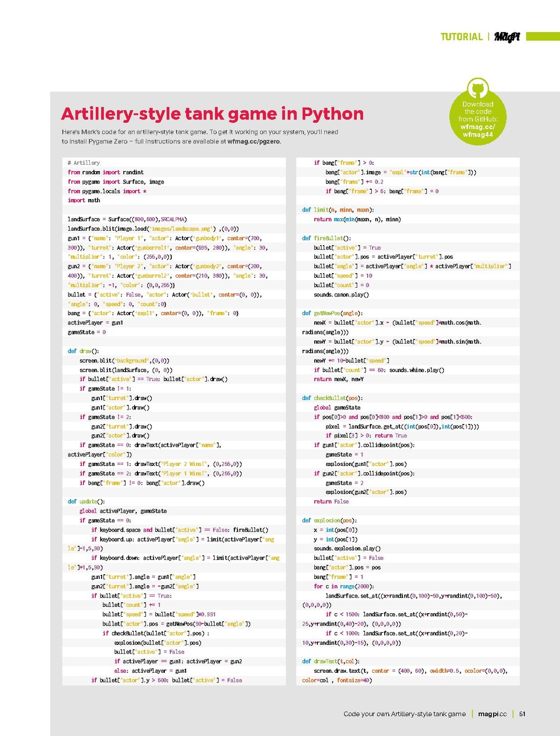560x736 pixels.
Task: Click the 'def explosion(pos):' function definition
Action: click(329, 520)
